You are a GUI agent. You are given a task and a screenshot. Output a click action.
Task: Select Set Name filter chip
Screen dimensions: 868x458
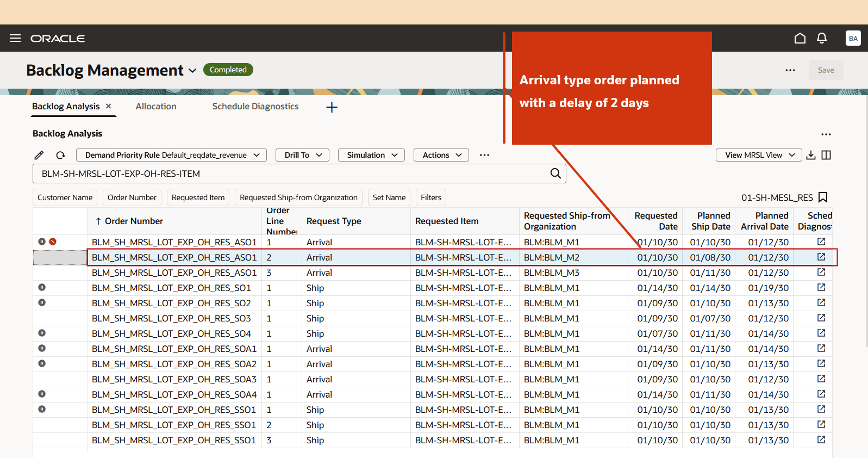pos(389,197)
